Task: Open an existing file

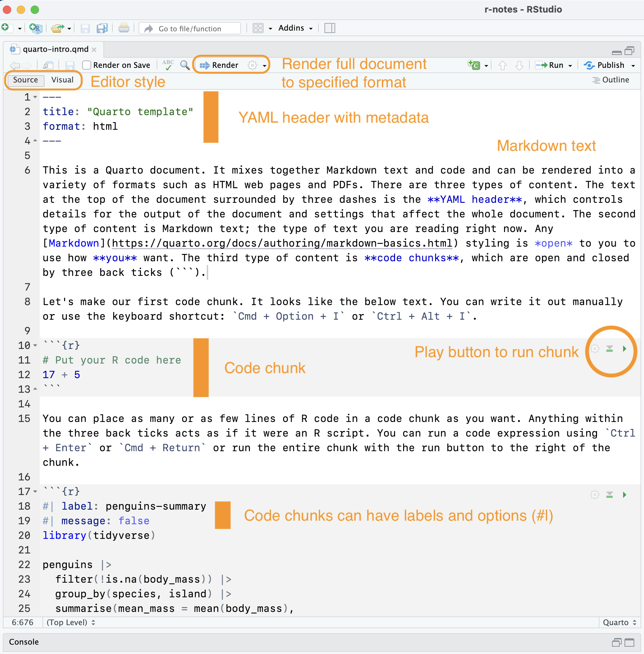Action: point(57,28)
